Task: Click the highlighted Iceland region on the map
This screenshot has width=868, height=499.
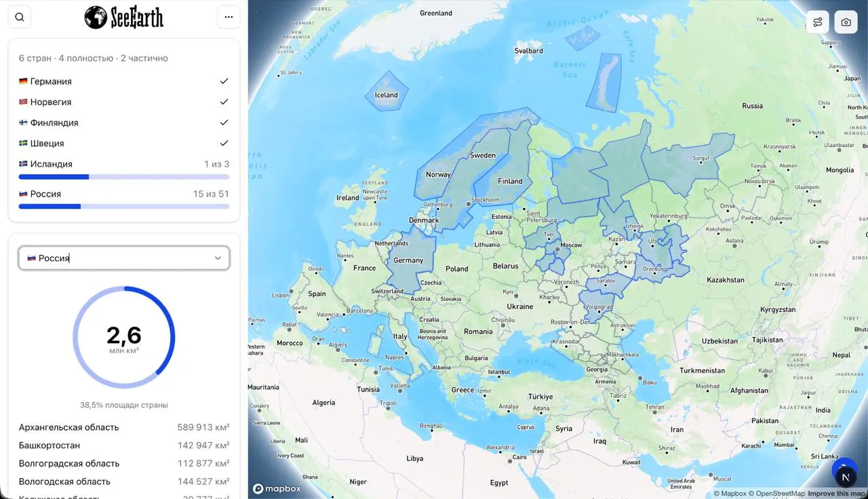Action: (387, 92)
